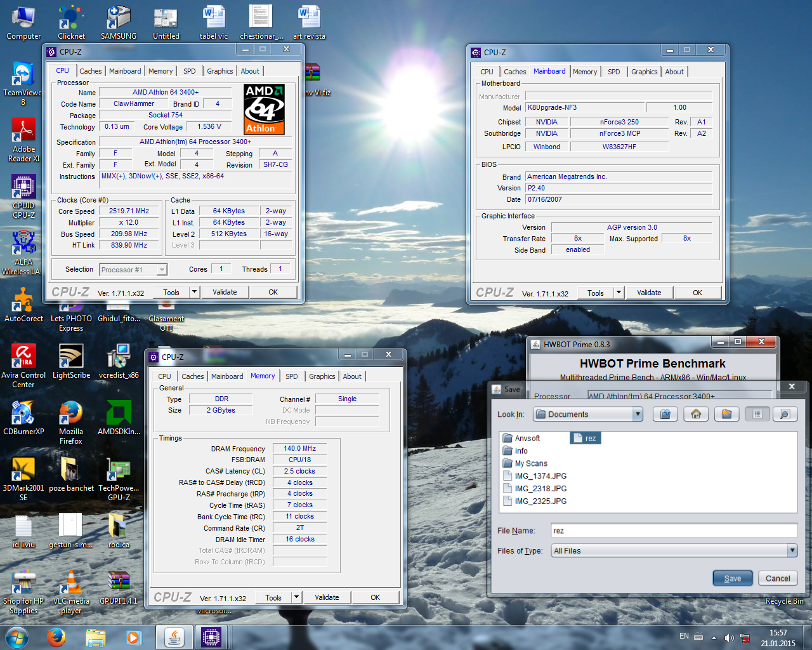The image size is (812, 650).
Task: Open the volume control in system tray
Action: (x=729, y=637)
